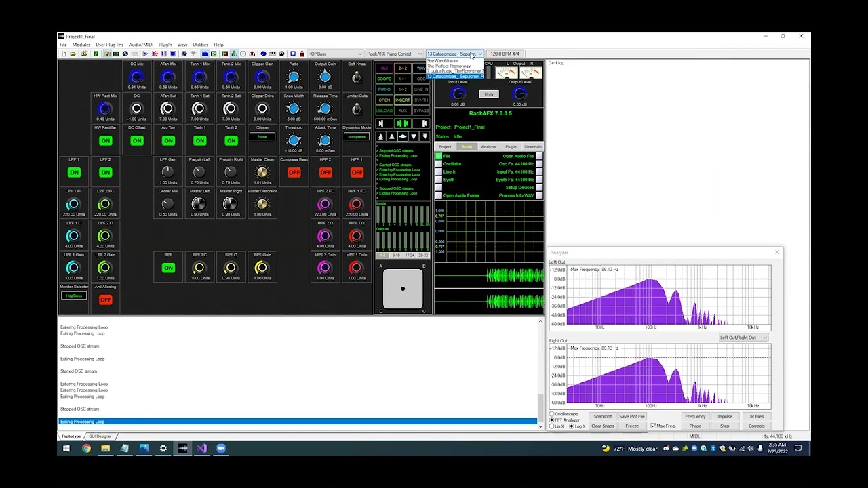Click the red trash can toolbar icon
868x488 pixels.
(302, 54)
